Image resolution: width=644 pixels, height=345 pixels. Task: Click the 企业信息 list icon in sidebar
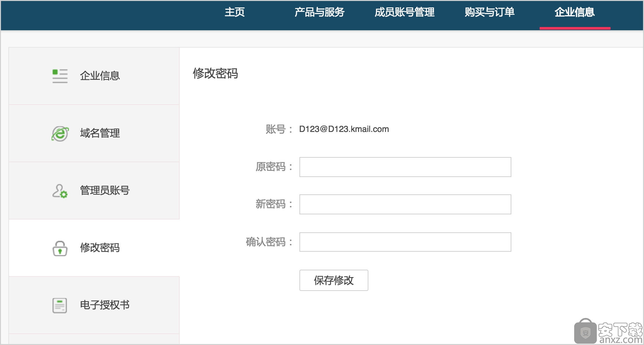coord(60,76)
